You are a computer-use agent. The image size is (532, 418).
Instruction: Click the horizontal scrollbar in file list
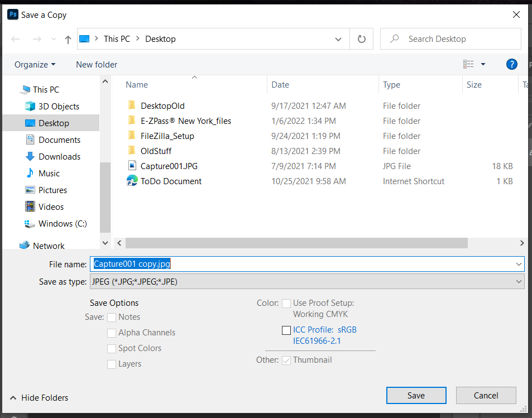(x=296, y=243)
